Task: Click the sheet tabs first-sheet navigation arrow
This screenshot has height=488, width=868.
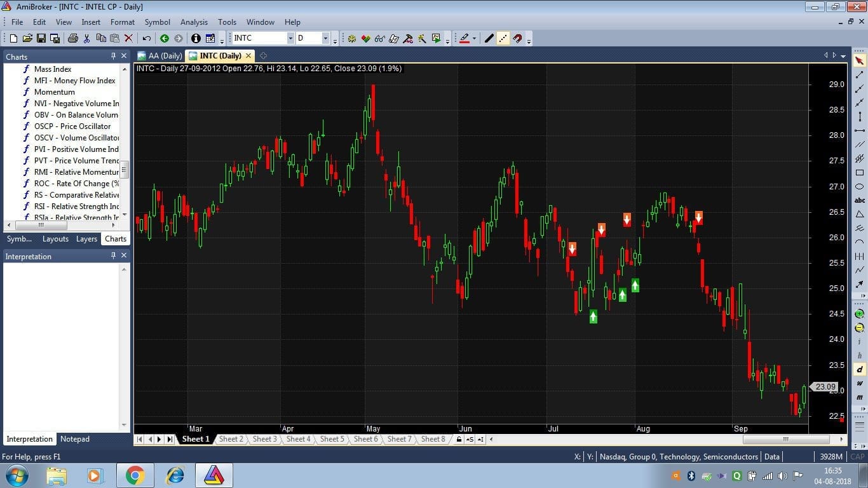Action: pos(140,439)
